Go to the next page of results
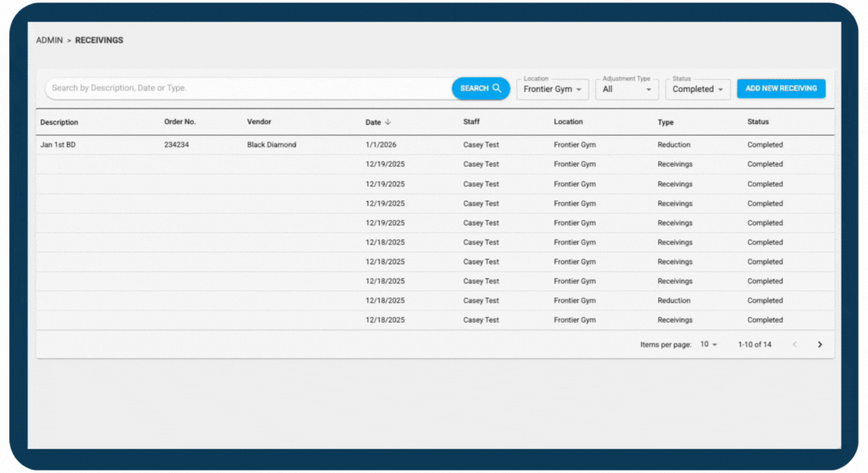Screen dimensions: 868x473 [820, 345]
